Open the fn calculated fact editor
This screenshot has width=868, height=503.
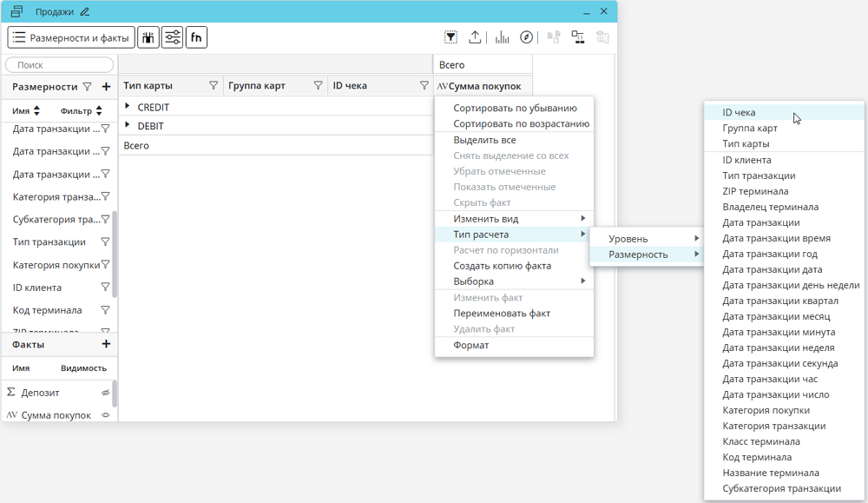tap(196, 37)
